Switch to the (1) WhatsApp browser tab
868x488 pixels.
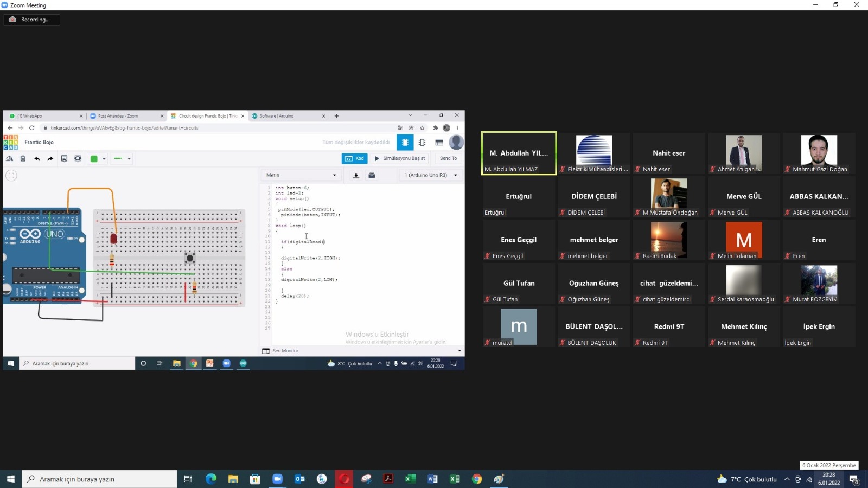pyautogui.click(x=46, y=116)
